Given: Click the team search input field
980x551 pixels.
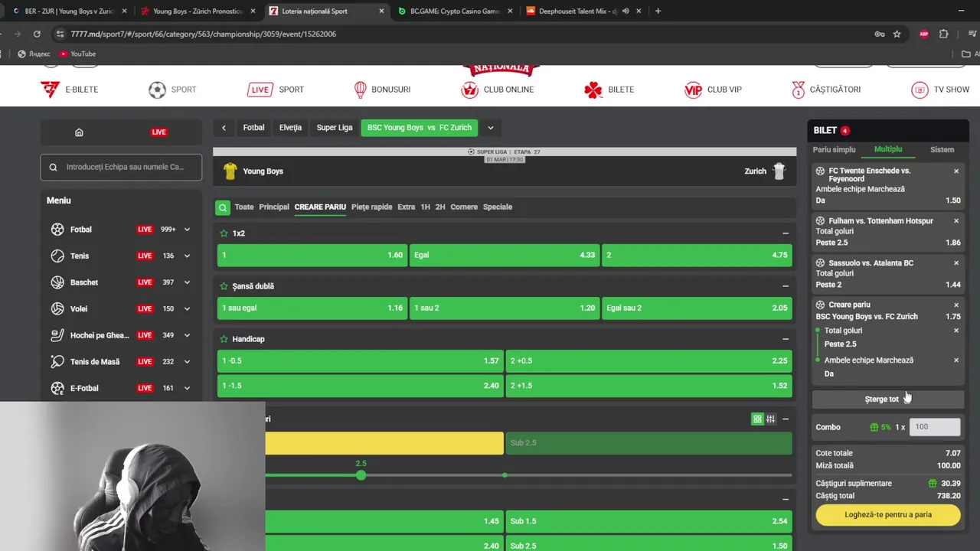Looking at the screenshot, I should (121, 168).
